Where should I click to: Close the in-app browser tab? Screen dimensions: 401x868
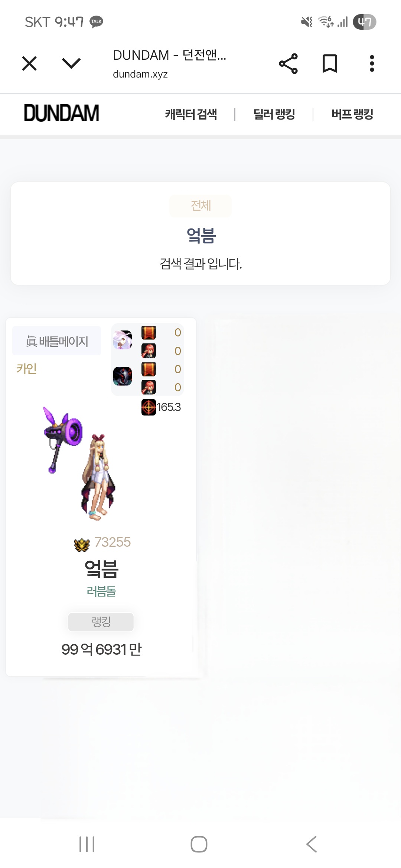tap(29, 63)
